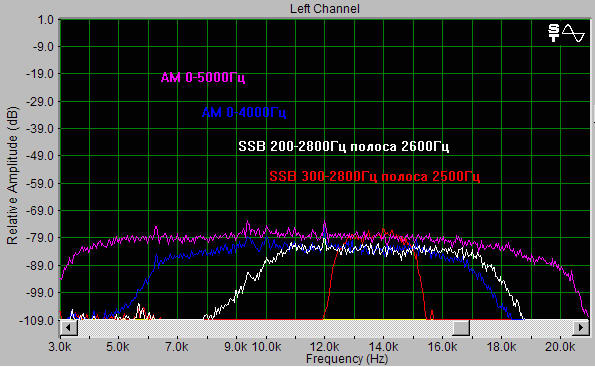595x367 pixels.
Task: Click the scrollbar track right of thumb
Action: point(521,328)
